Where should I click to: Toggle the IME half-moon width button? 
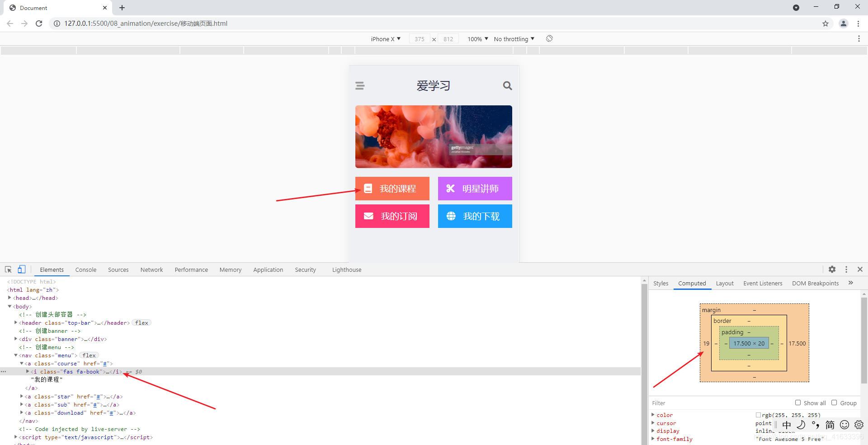pyautogui.click(x=801, y=425)
